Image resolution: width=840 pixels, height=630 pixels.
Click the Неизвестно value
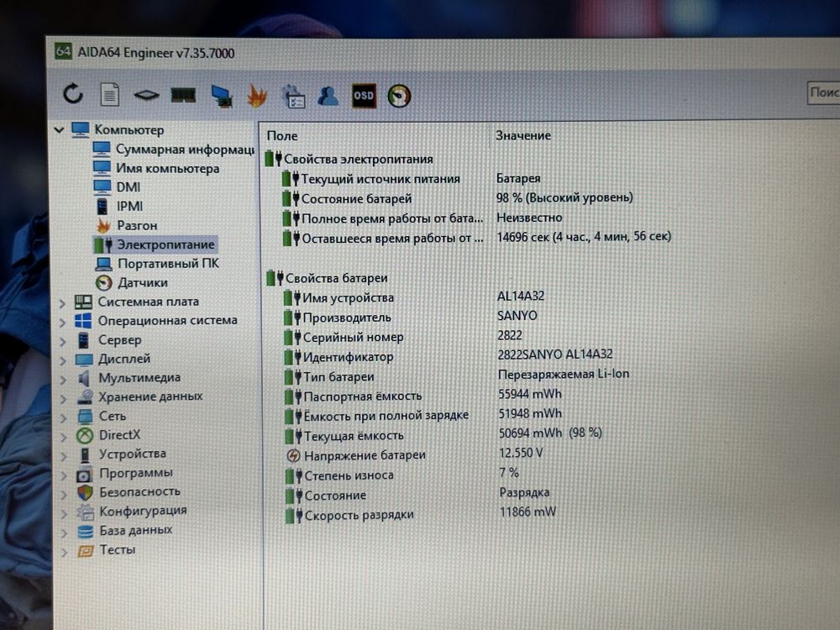(529, 218)
